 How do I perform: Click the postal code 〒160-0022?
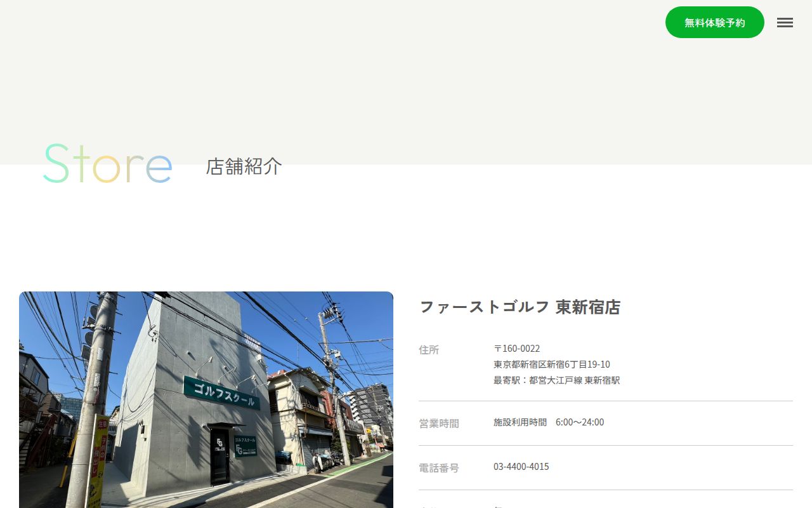tap(516, 349)
